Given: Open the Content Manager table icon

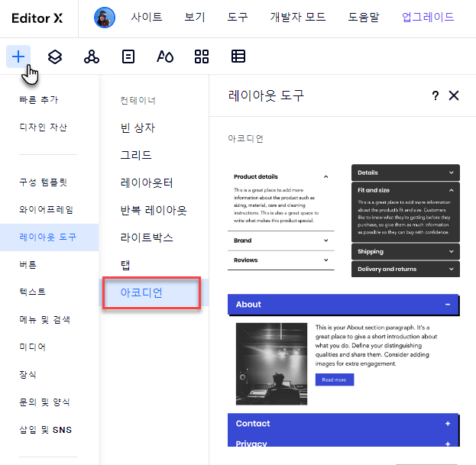Looking at the screenshot, I should 238,56.
